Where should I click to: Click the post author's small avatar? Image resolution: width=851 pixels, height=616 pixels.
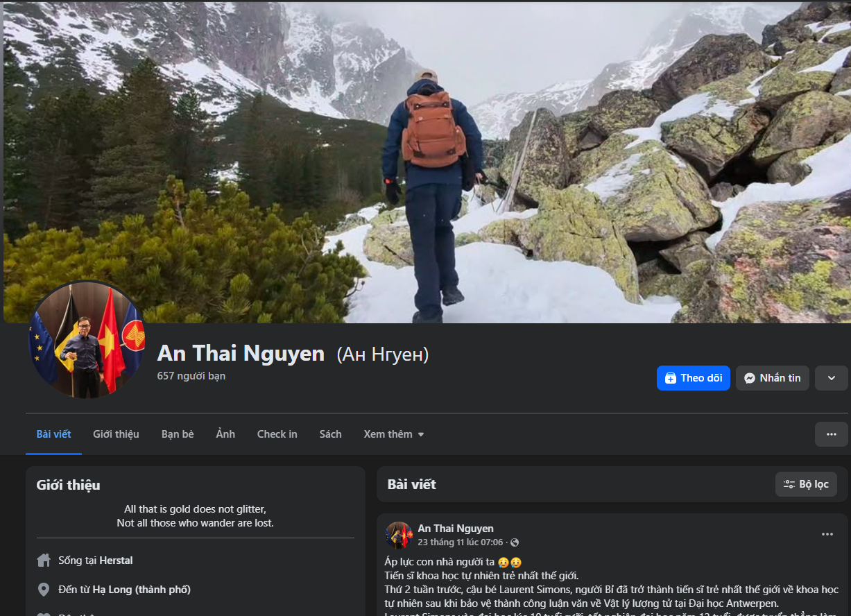point(399,536)
